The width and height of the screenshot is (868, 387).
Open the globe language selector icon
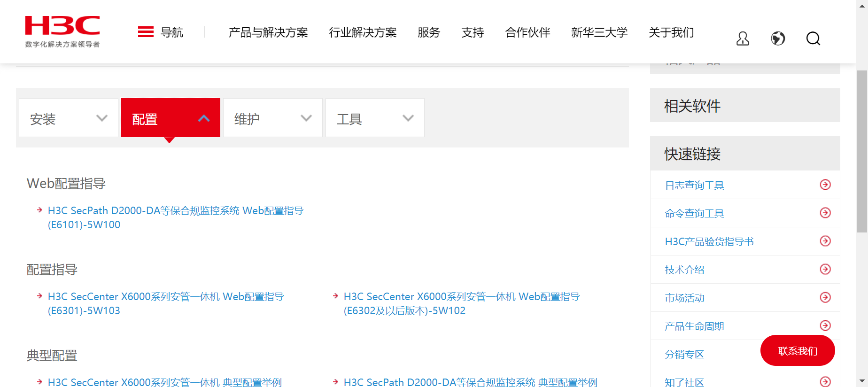778,38
